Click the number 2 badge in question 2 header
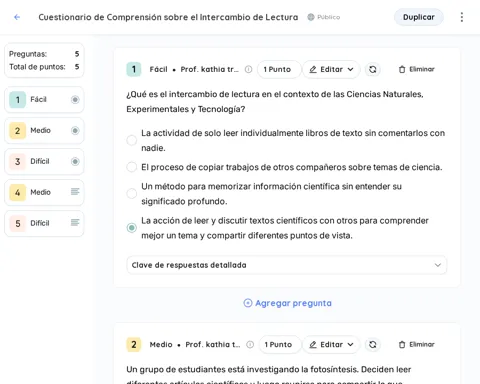Viewport: 480px width, 384px height. [134, 344]
